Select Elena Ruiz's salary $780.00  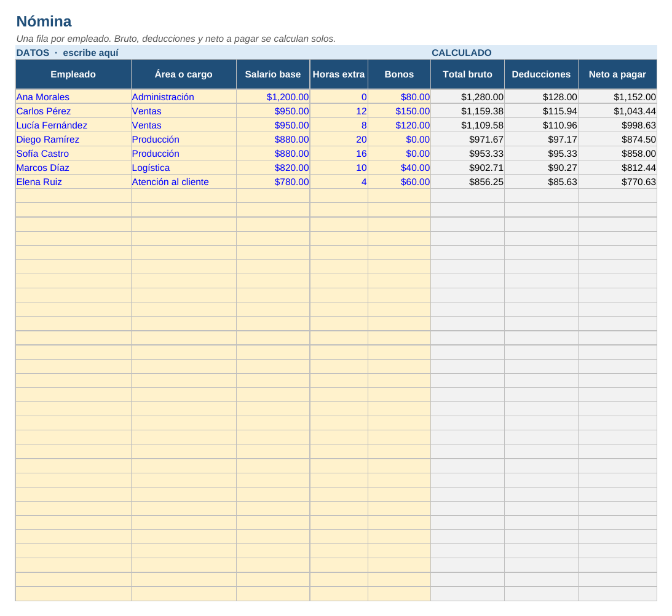click(273, 182)
